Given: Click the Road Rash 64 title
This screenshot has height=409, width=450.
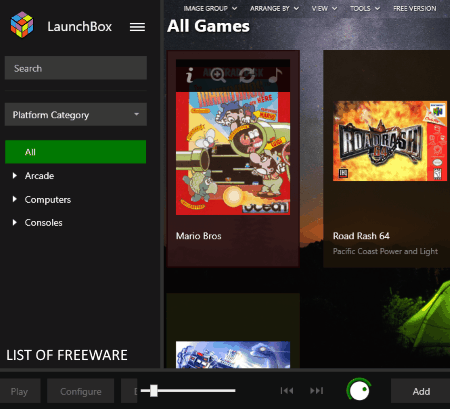Looking at the screenshot, I should 361,236.
